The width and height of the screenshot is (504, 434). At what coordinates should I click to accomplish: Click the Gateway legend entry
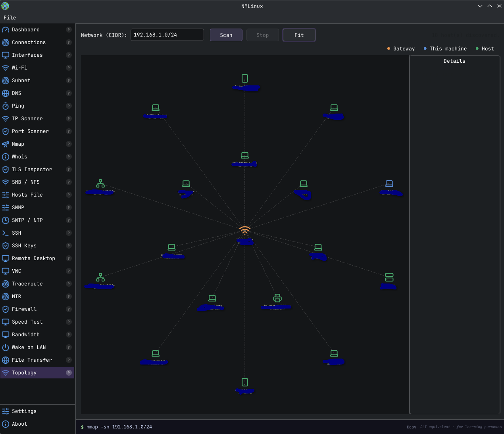[x=401, y=48]
